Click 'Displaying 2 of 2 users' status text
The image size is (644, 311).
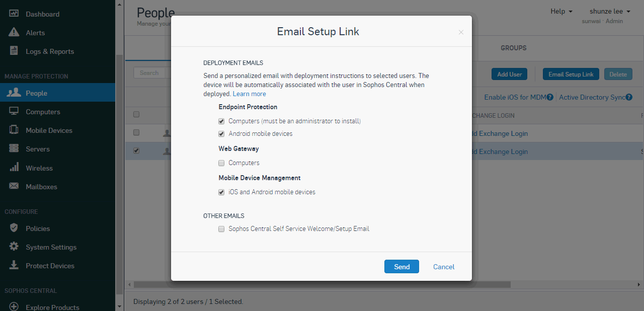coord(188,301)
